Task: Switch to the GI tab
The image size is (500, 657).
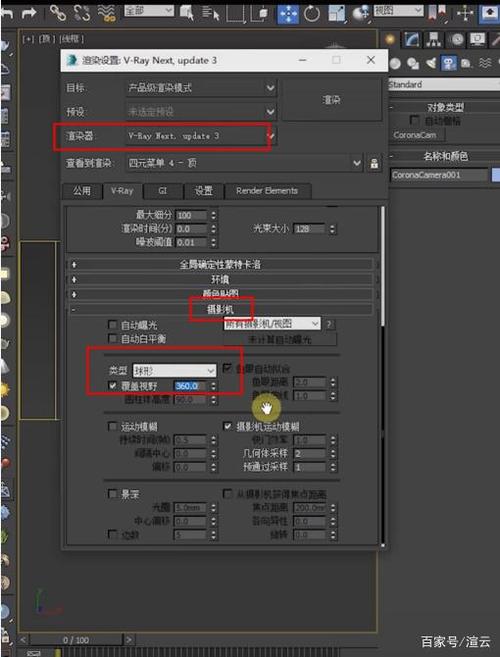Action: tap(163, 191)
